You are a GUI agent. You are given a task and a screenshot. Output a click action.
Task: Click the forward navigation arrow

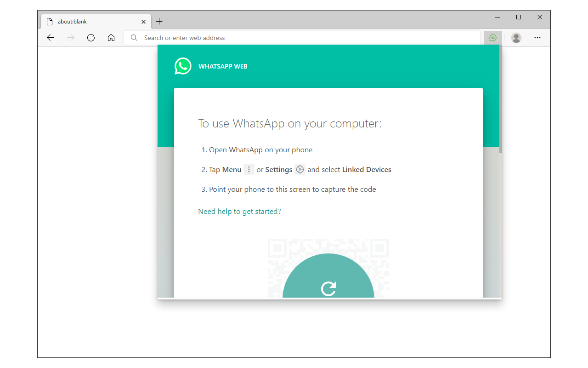pos(71,38)
